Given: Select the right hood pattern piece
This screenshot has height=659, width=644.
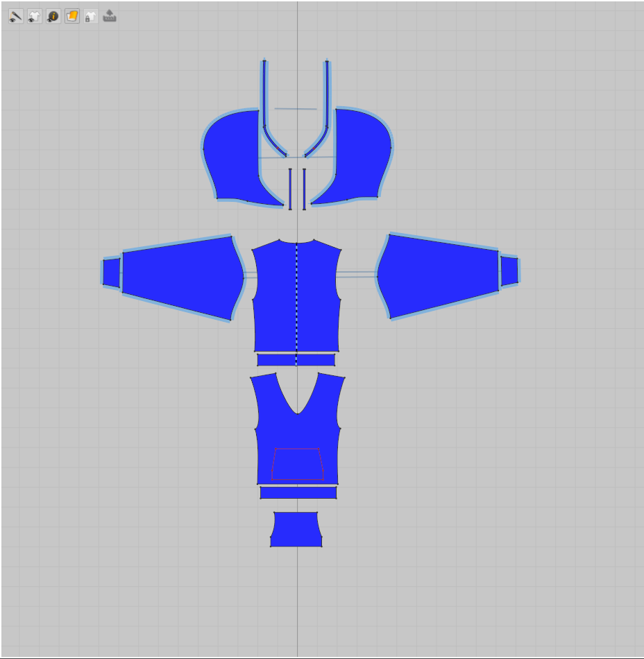Looking at the screenshot, I should [359, 157].
